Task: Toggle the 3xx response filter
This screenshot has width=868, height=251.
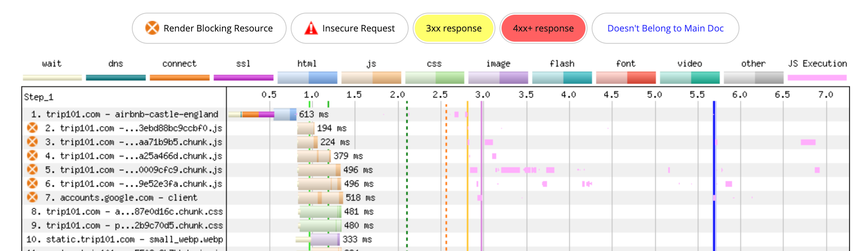Action: (x=454, y=28)
